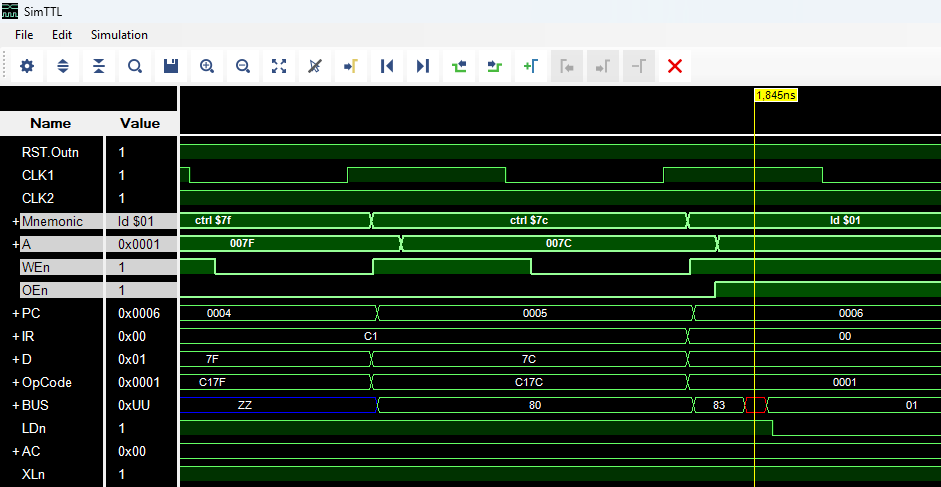
Task: Open the File menu
Action: (24, 34)
